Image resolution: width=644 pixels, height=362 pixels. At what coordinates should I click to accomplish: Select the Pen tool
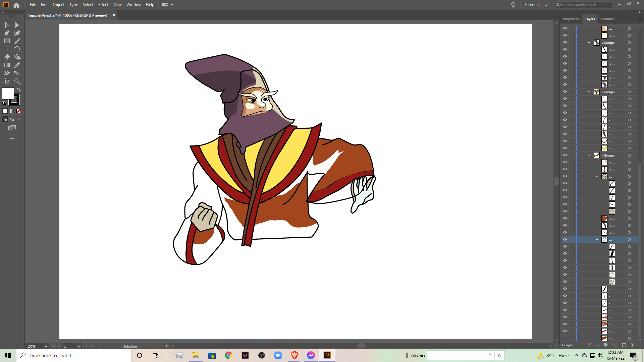(x=7, y=33)
